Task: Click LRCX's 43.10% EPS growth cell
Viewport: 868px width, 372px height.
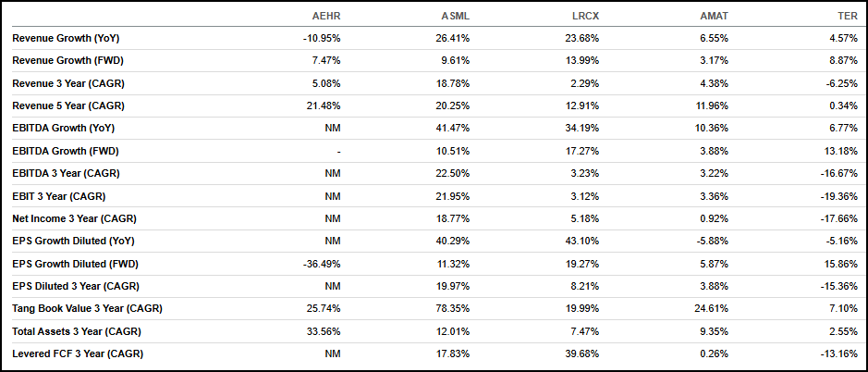Action: (582, 241)
